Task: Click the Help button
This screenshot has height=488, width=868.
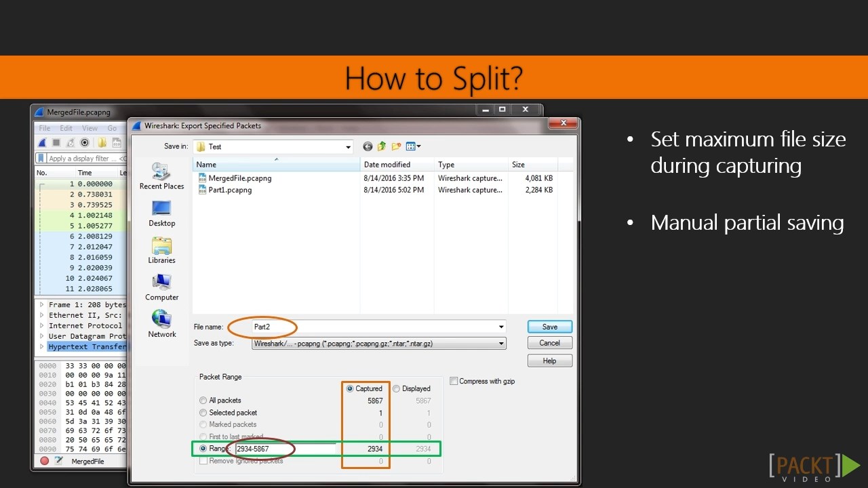Action: (549, 361)
